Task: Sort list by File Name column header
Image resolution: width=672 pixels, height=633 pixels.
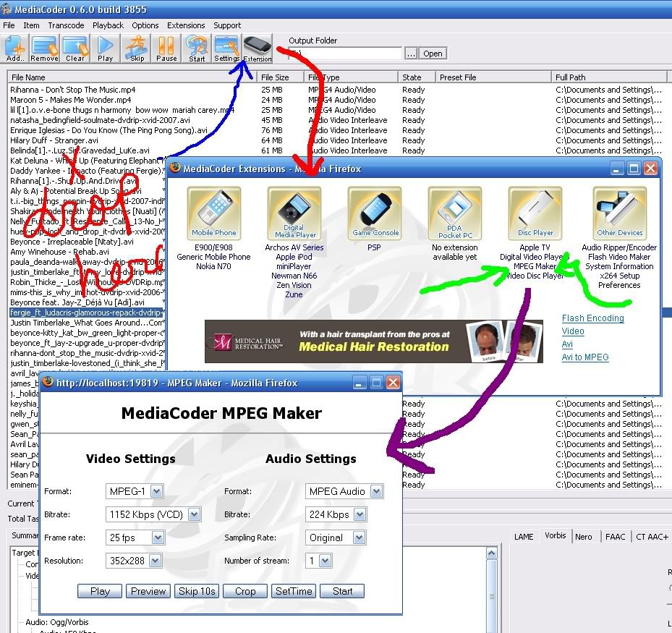Action: (x=132, y=77)
